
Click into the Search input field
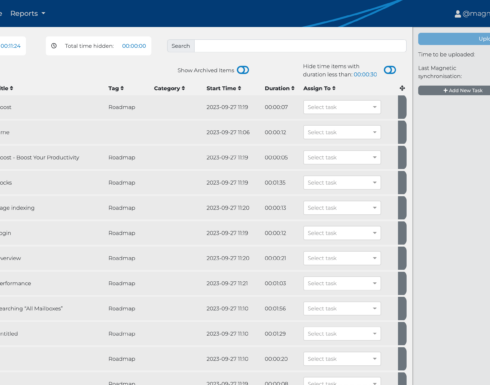300,46
